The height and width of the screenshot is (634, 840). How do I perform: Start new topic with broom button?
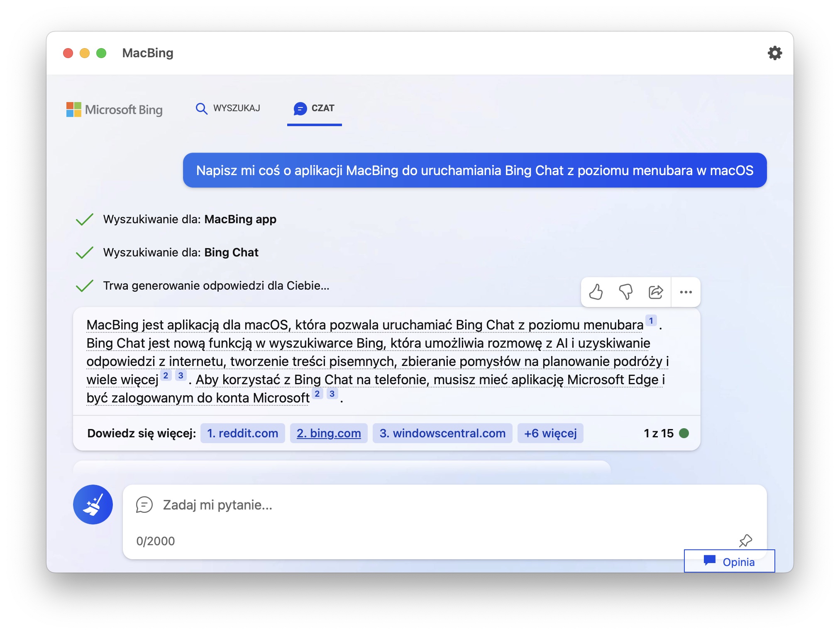(x=93, y=505)
